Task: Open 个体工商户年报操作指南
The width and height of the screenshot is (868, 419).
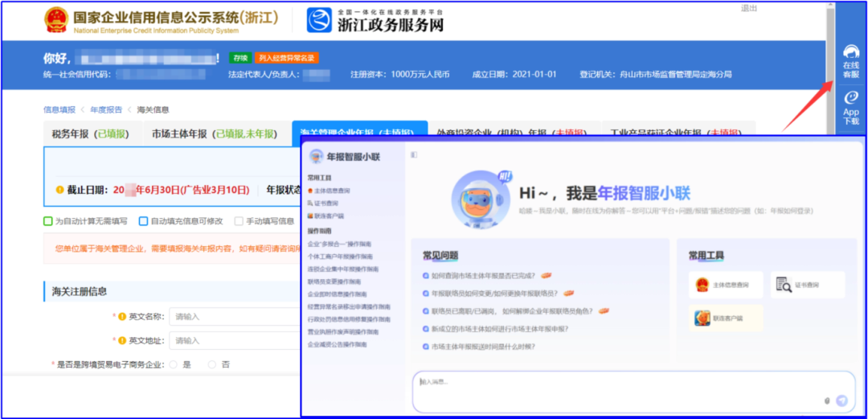Action: pos(341,257)
